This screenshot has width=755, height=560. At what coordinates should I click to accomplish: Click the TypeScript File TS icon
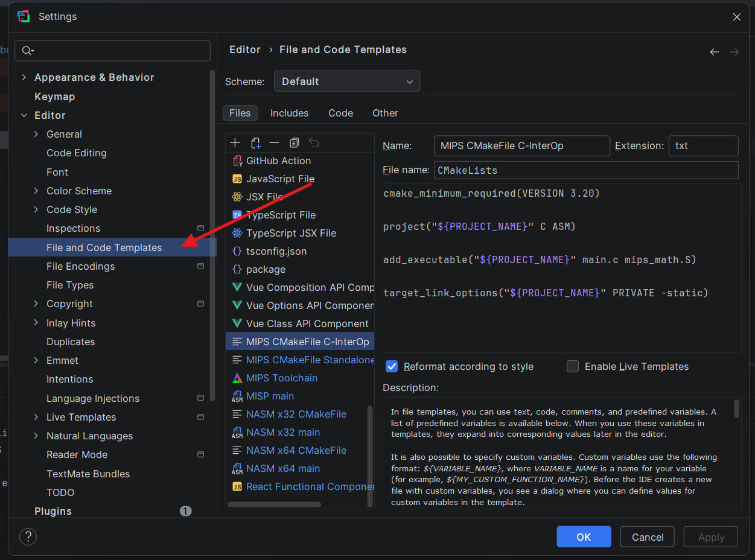tap(237, 215)
